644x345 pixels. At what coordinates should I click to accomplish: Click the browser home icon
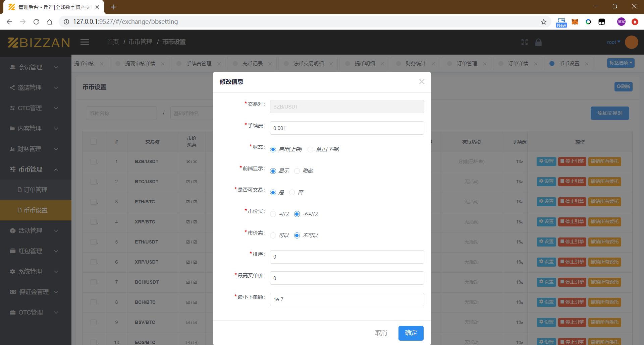pos(50,22)
